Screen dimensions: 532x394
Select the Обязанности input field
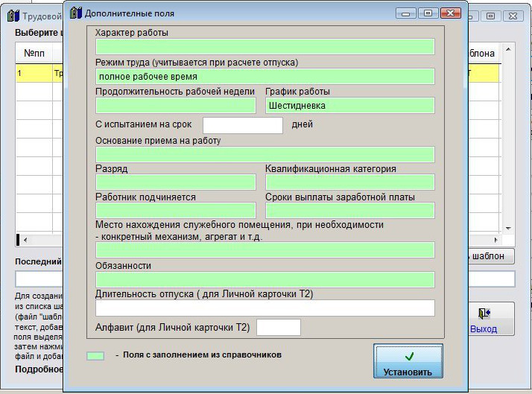pos(265,280)
